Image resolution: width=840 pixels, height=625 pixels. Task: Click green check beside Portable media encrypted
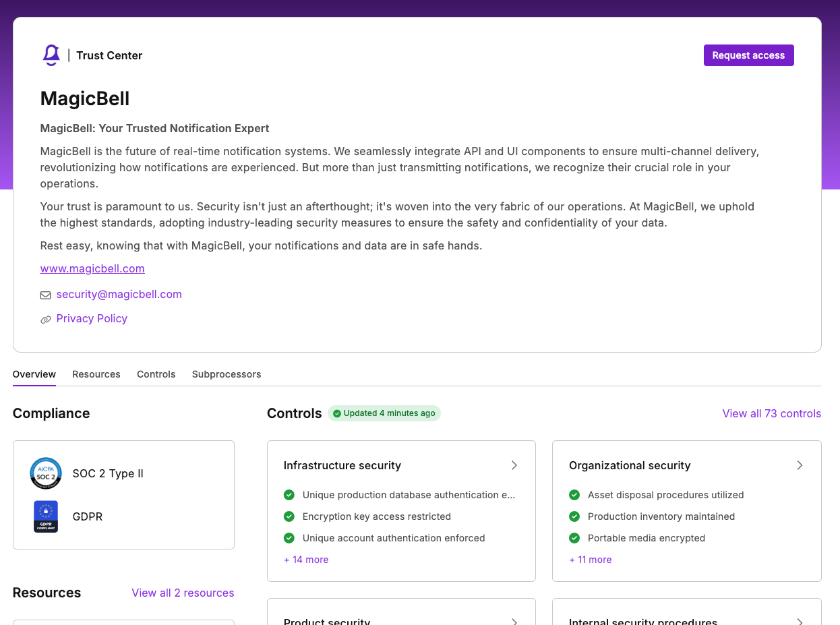574,538
